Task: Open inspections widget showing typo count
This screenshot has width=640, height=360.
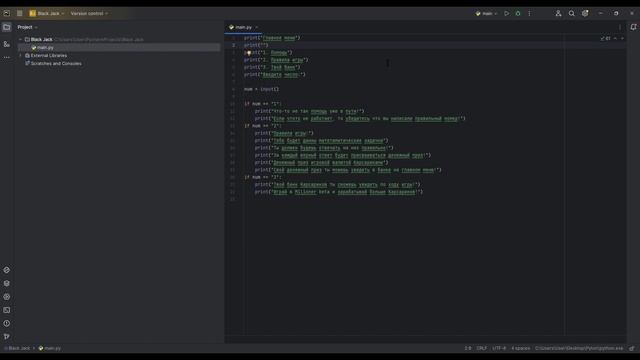Action: pyautogui.click(x=605, y=38)
